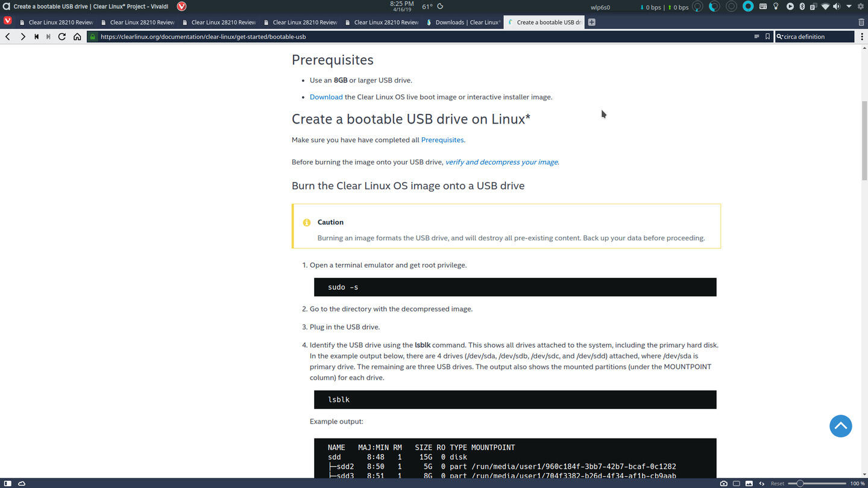
Task: Open closed tabs trash can
Action: click(861, 22)
